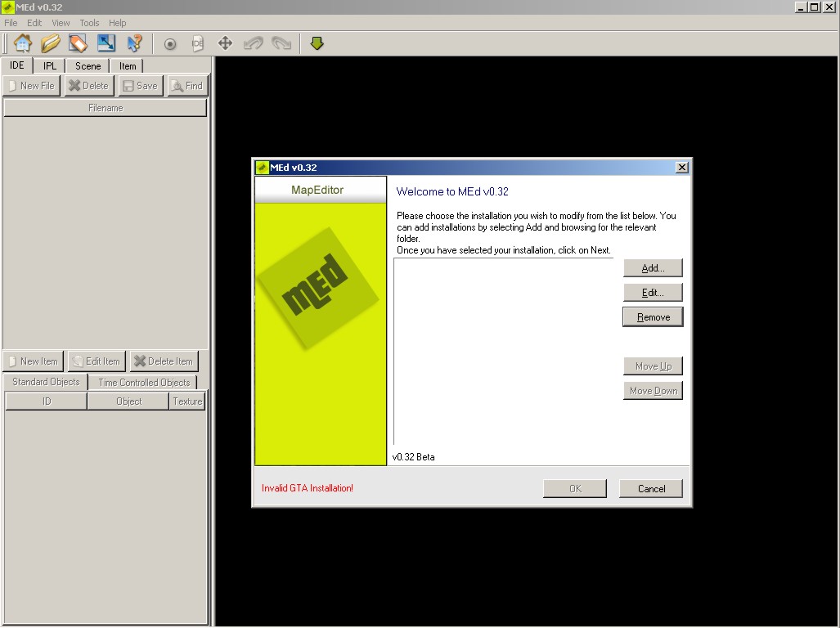Minimize the MEd main window

tap(801, 7)
